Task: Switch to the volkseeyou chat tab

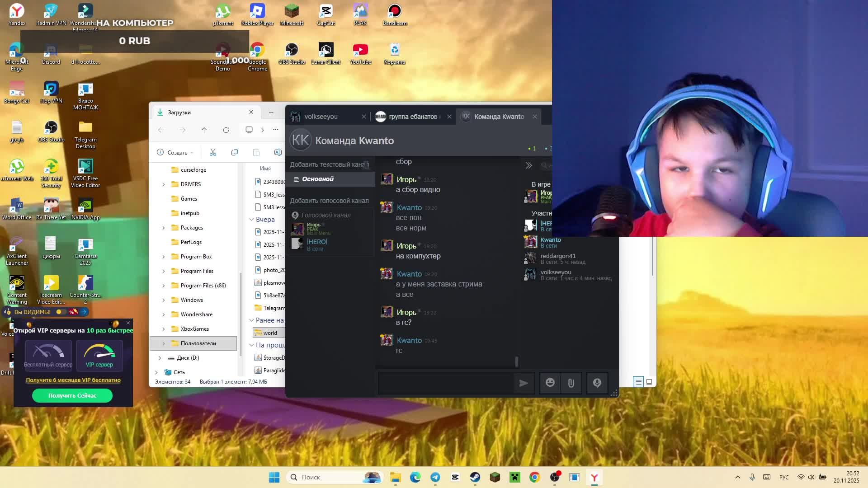Action: click(321, 117)
